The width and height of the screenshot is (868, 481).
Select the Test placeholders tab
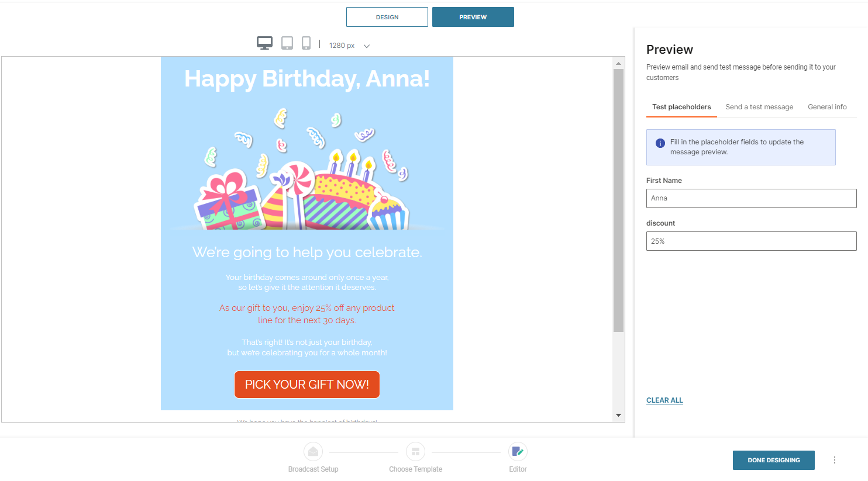681,107
